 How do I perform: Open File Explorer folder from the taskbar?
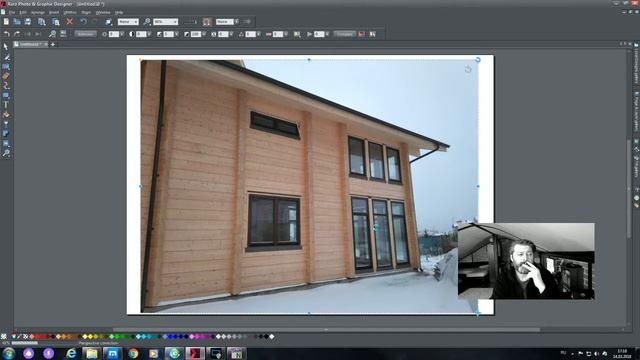pos(92,353)
